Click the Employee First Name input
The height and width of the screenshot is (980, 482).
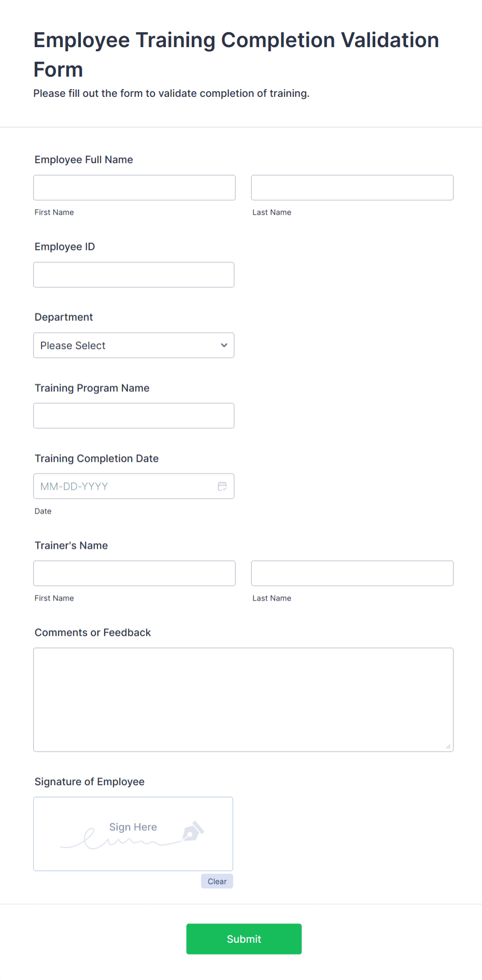134,187
